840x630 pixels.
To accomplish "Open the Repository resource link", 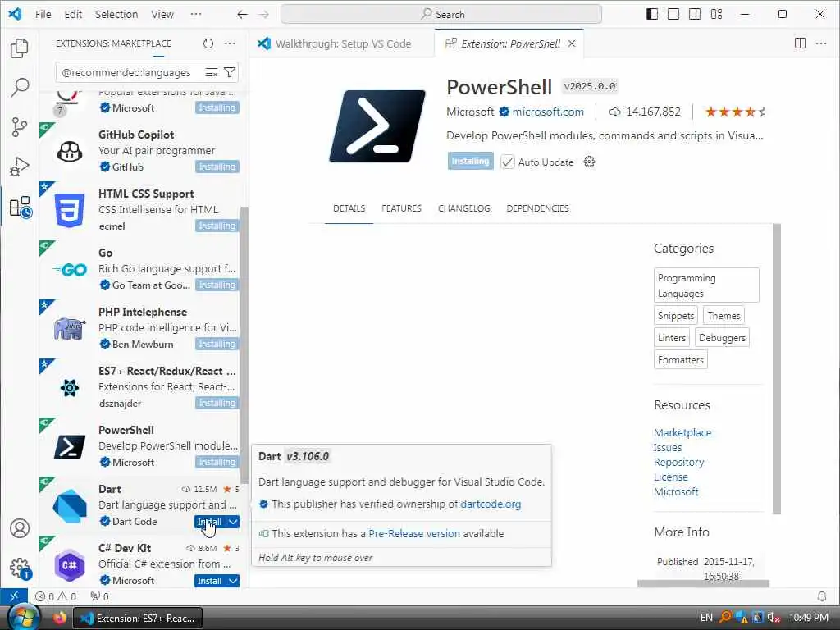I will coord(678,462).
